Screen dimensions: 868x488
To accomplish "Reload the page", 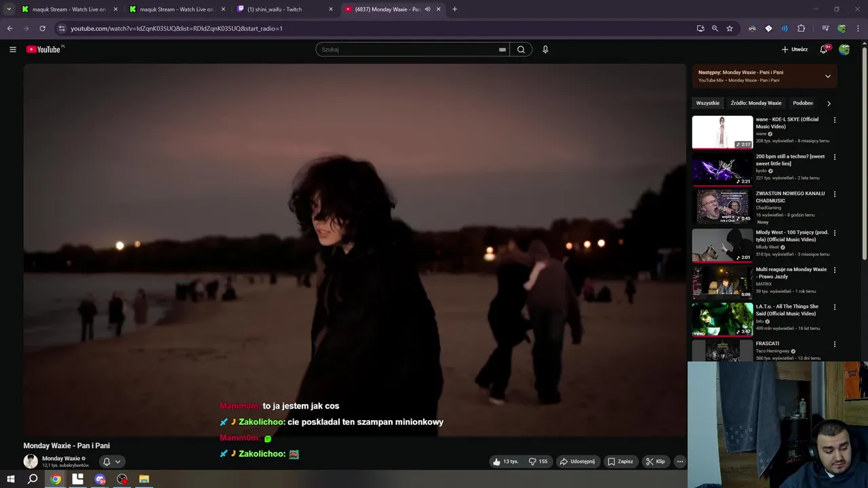I will (x=42, y=28).
